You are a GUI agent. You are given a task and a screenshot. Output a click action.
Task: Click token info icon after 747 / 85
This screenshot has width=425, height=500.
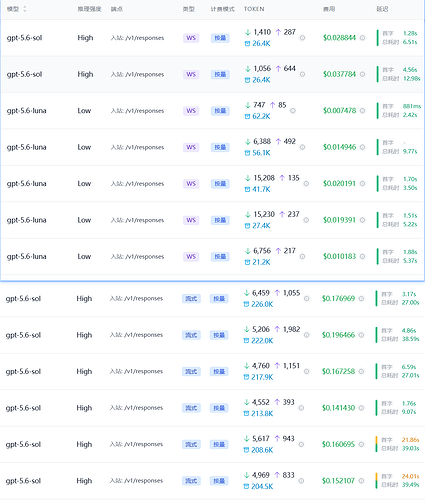(x=293, y=110)
